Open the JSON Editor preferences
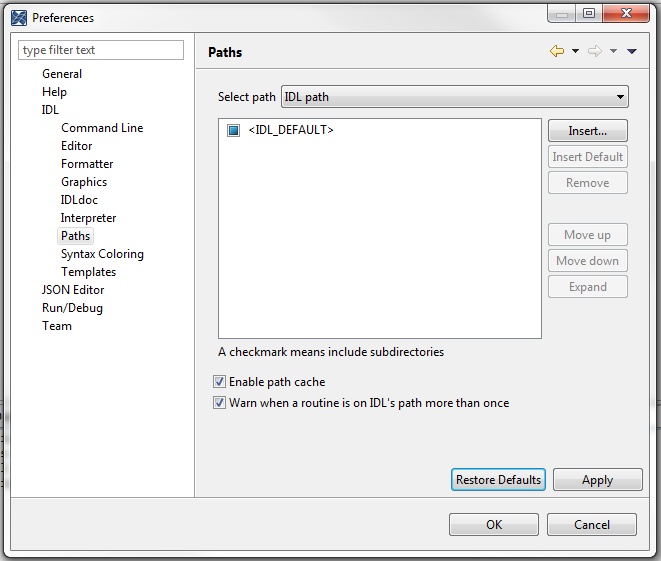661x561 pixels. 73,290
